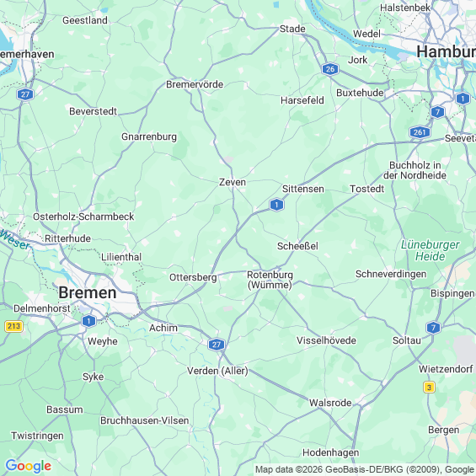This screenshot has height=476, width=476.
Task: Click the A7 shield near Soltau
Action: 433,328
